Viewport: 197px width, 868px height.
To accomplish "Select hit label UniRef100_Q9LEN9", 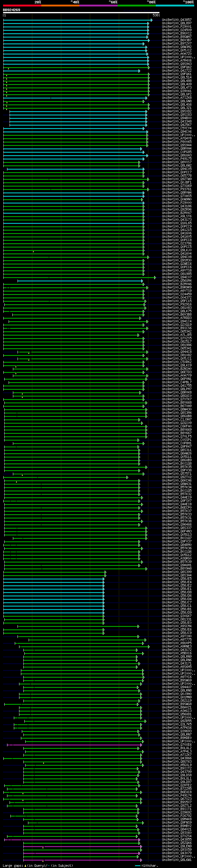I will [x=176, y=846].
